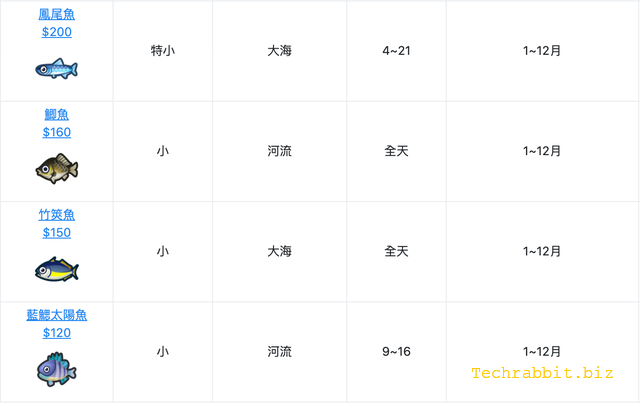This screenshot has height=404, width=640.
Task: Click 全天 in the 鯽魚 row
Action: (x=396, y=151)
